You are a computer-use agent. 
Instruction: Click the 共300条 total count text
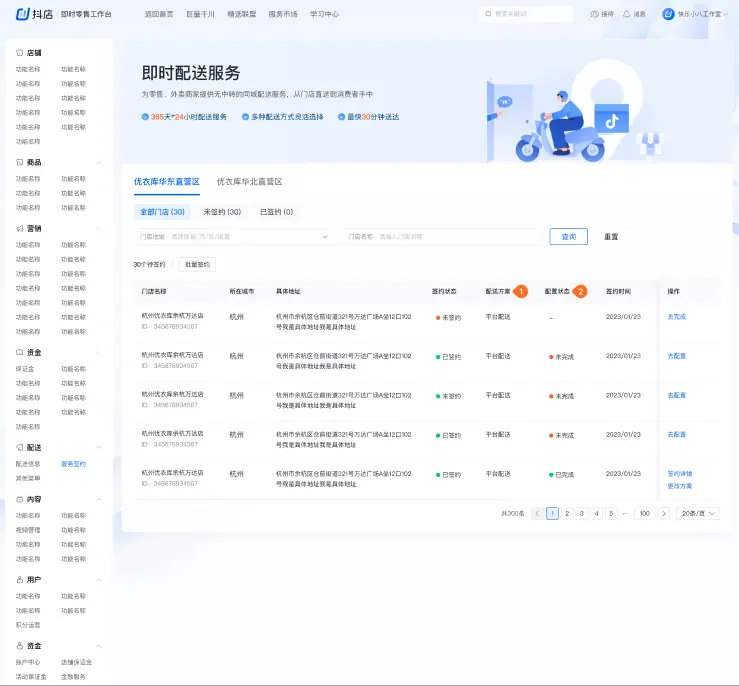(512, 514)
